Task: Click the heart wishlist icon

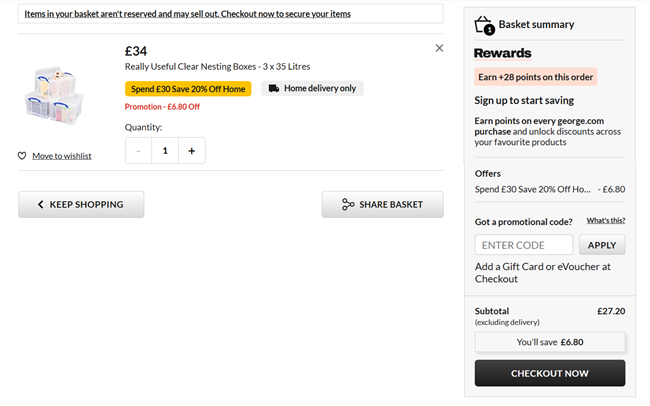Action: click(x=22, y=156)
